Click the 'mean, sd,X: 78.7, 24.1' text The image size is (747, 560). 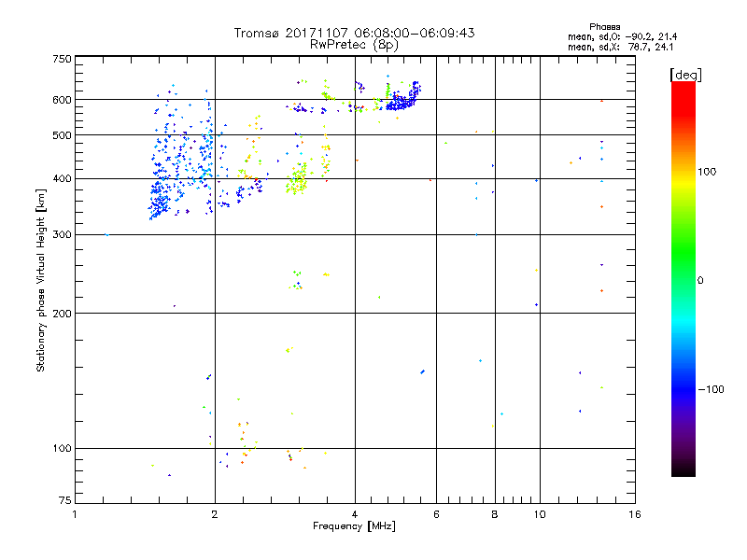(x=620, y=47)
